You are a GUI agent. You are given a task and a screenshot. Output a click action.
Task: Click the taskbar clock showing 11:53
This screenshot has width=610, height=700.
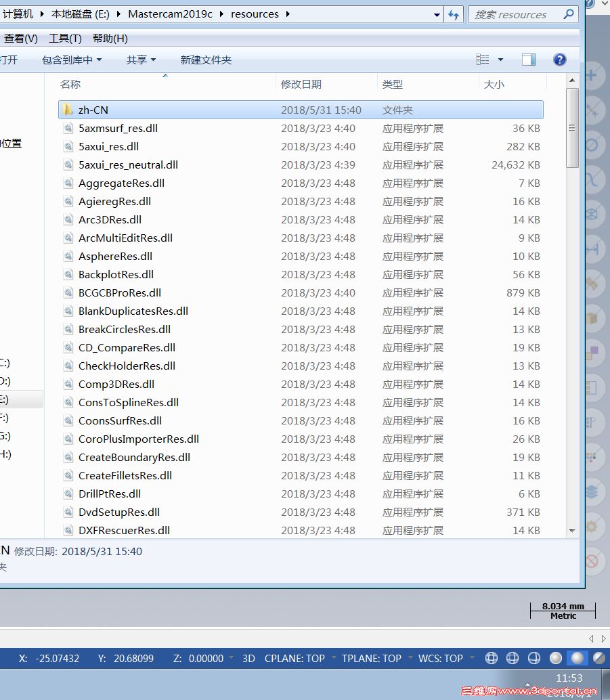tap(569, 678)
